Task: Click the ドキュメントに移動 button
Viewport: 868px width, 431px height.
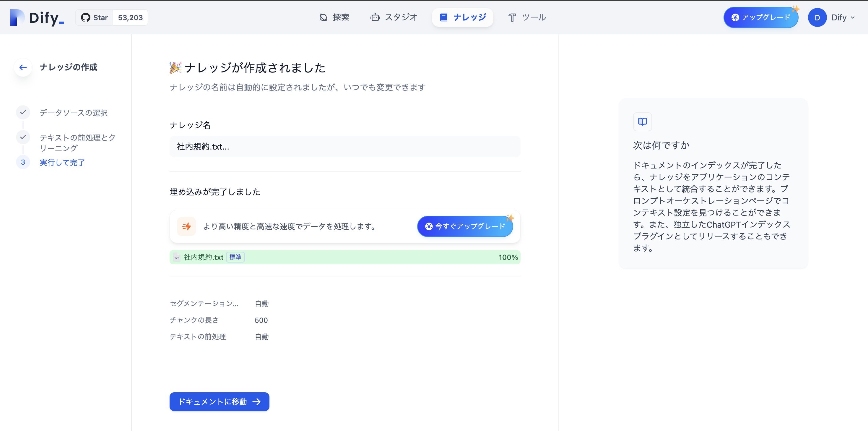Action: click(x=219, y=402)
